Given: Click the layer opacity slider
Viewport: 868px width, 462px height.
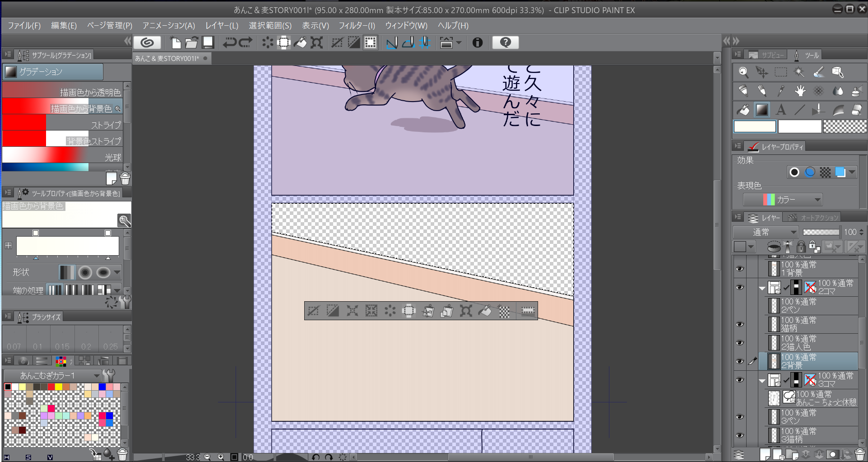Looking at the screenshot, I should (821, 232).
